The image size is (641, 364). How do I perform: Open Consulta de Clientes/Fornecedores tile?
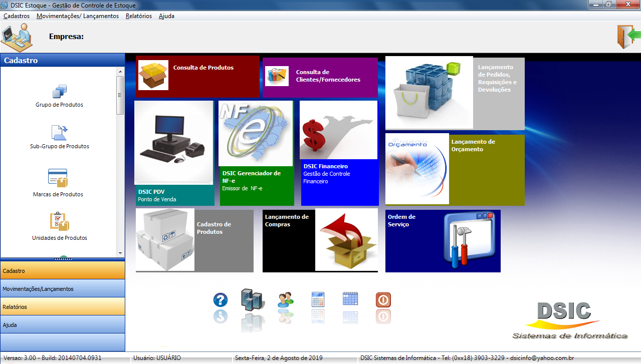coord(320,77)
